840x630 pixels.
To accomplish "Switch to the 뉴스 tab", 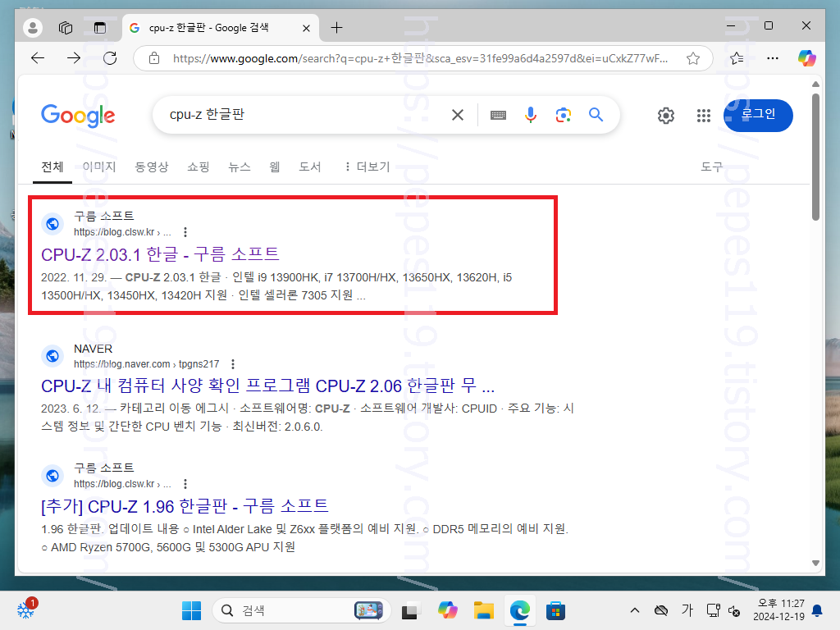I will click(239, 167).
